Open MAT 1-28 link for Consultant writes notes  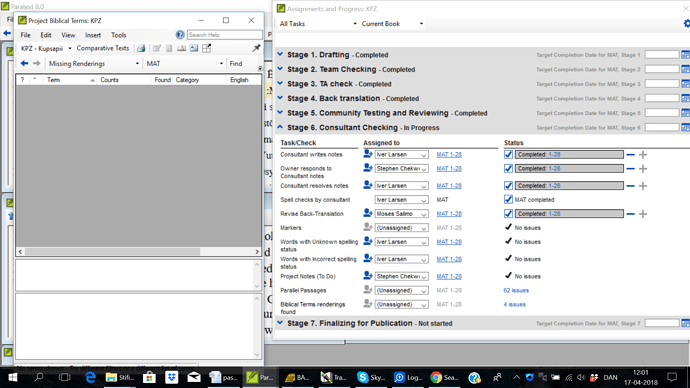pos(449,155)
